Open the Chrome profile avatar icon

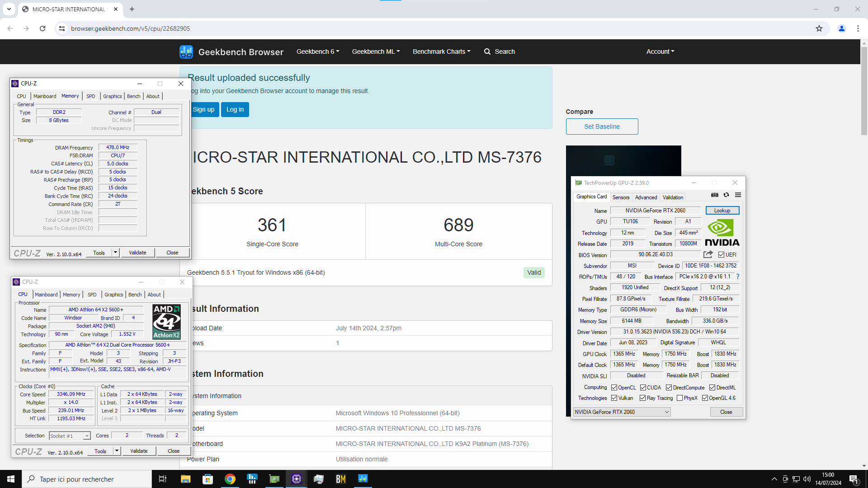coord(842,28)
